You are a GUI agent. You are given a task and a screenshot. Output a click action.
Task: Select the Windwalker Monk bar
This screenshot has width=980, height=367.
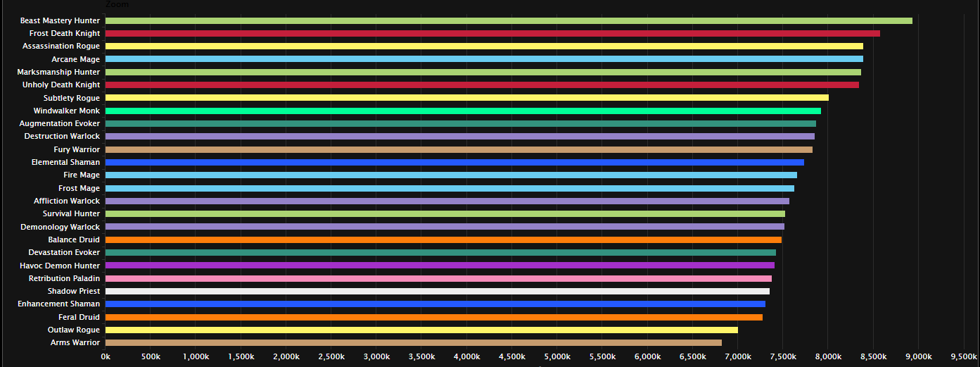(x=463, y=111)
